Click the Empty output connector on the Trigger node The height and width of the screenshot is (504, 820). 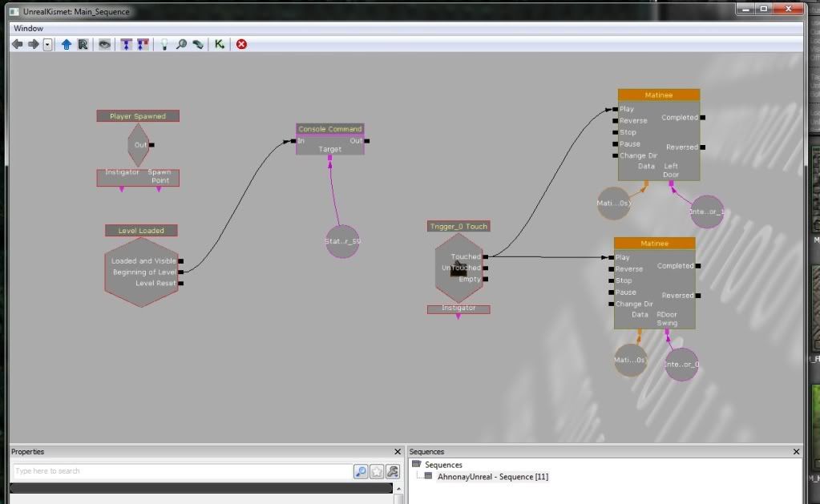tap(486, 279)
